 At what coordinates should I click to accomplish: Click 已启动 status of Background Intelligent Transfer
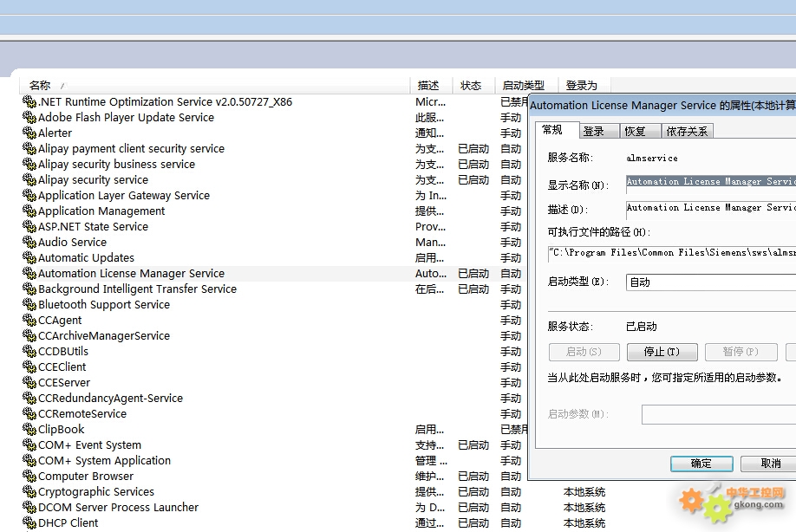tap(473, 289)
